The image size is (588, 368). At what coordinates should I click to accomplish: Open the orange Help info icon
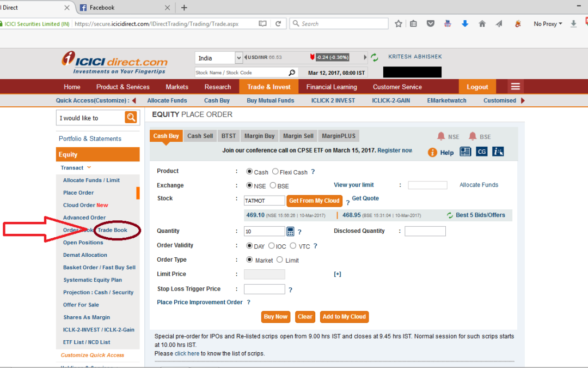pyautogui.click(x=432, y=153)
